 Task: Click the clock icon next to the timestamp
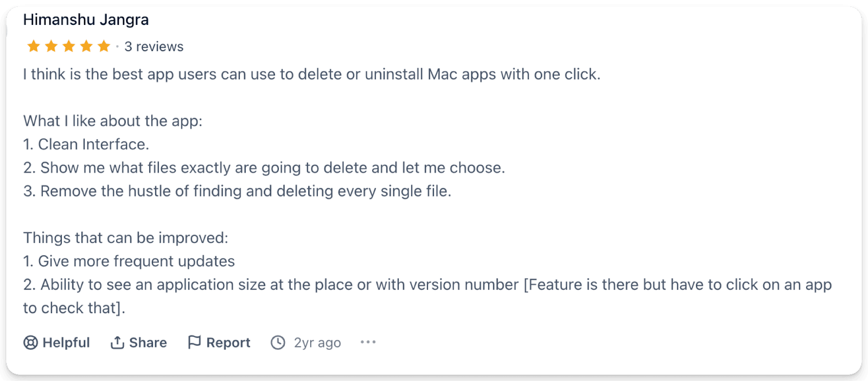click(277, 342)
